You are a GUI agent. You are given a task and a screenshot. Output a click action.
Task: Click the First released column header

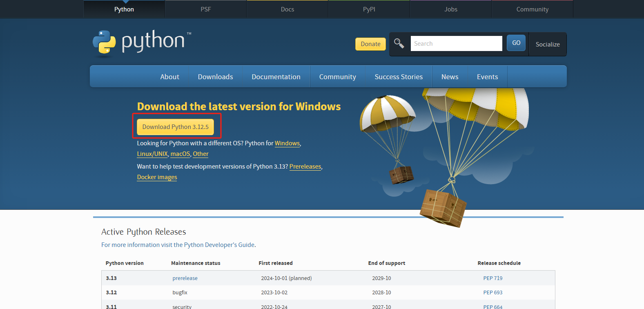[x=276, y=263]
